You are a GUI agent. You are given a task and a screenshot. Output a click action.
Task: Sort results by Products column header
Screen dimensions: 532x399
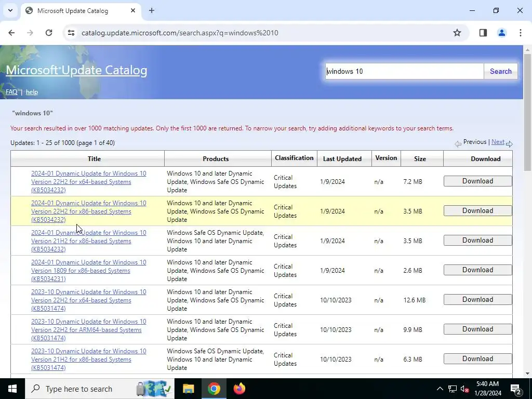tap(216, 159)
